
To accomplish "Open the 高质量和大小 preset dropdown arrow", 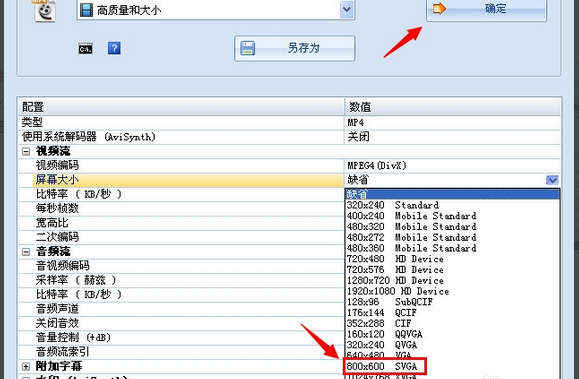I will (x=346, y=9).
